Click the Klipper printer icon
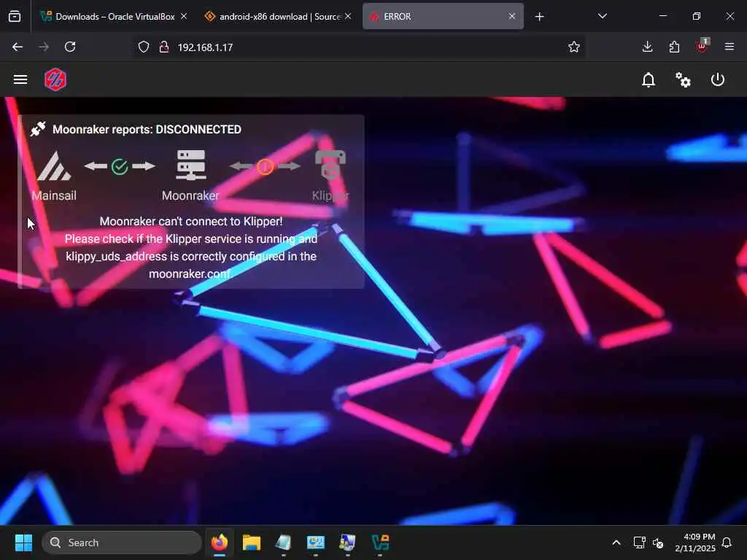This screenshot has height=560, width=747. pos(330,165)
